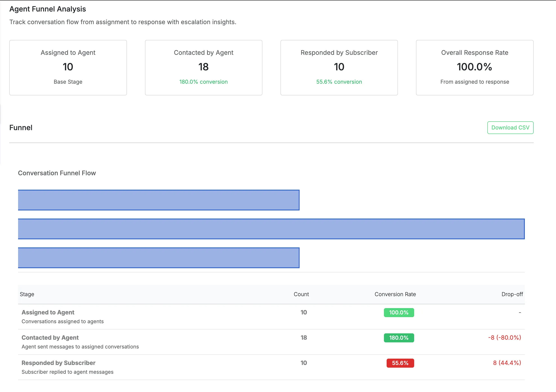This screenshot has height=392, width=556.
Task: Click the red 55.6% conversion badge
Action: (400, 363)
